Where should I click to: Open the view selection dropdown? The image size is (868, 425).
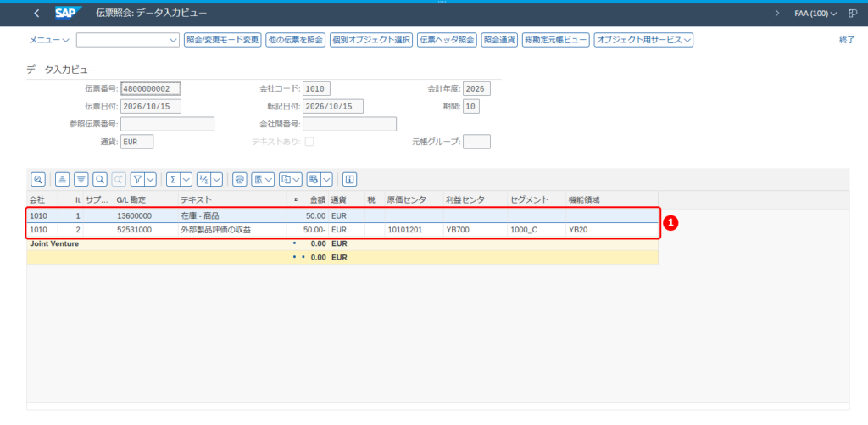(263, 179)
